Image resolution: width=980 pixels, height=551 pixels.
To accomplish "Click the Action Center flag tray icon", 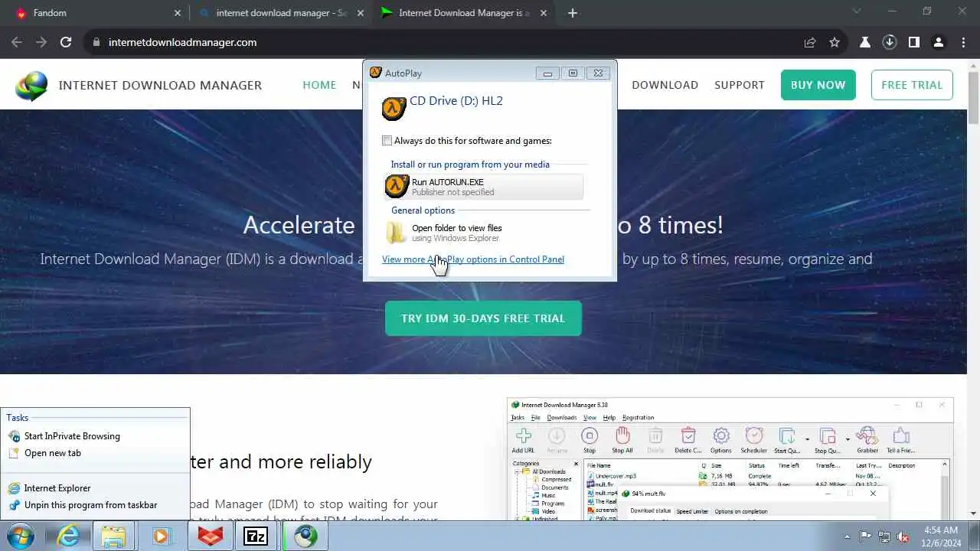I will pyautogui.click(x=865, y=536).
